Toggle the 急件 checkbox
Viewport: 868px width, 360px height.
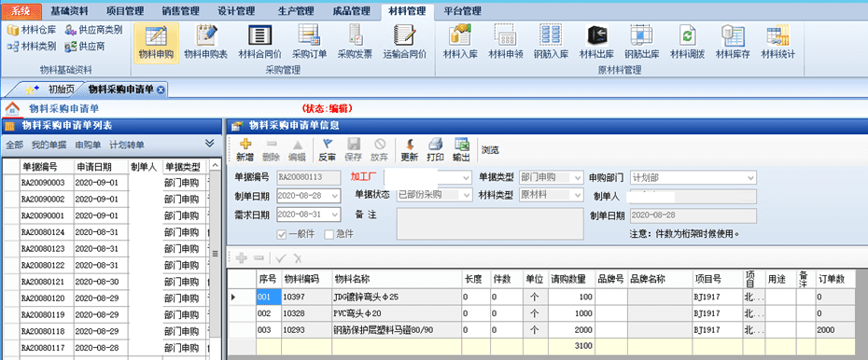pyautogui.click(x=329, y=234)
